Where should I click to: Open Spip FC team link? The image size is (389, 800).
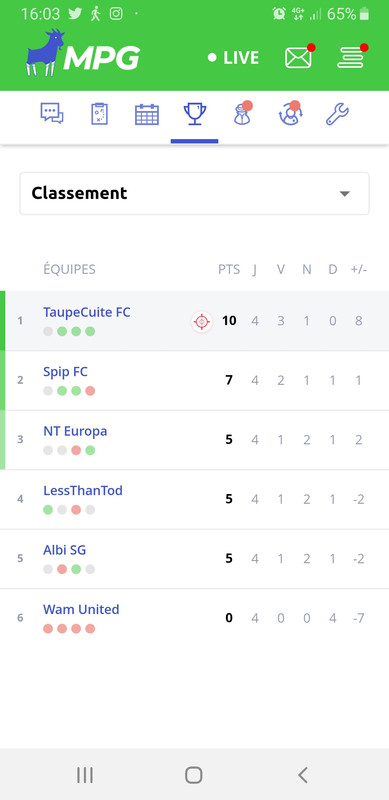pos(65,372)
